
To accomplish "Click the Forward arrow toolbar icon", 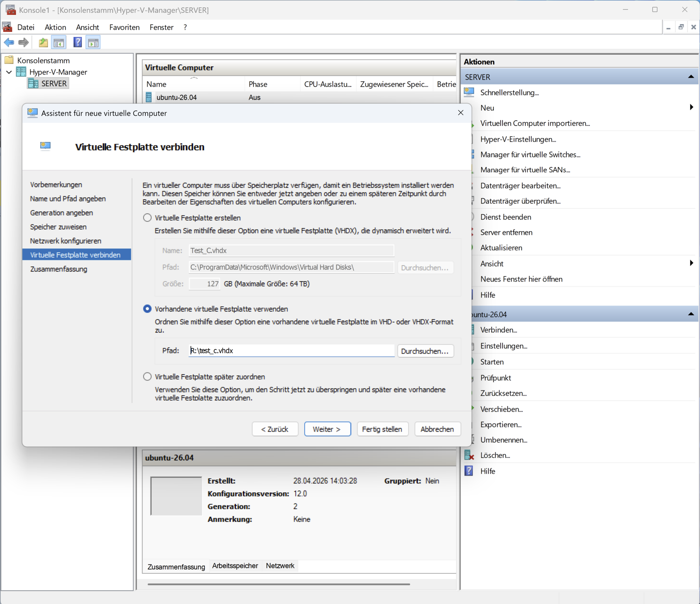I will click(x=24, y=43).
